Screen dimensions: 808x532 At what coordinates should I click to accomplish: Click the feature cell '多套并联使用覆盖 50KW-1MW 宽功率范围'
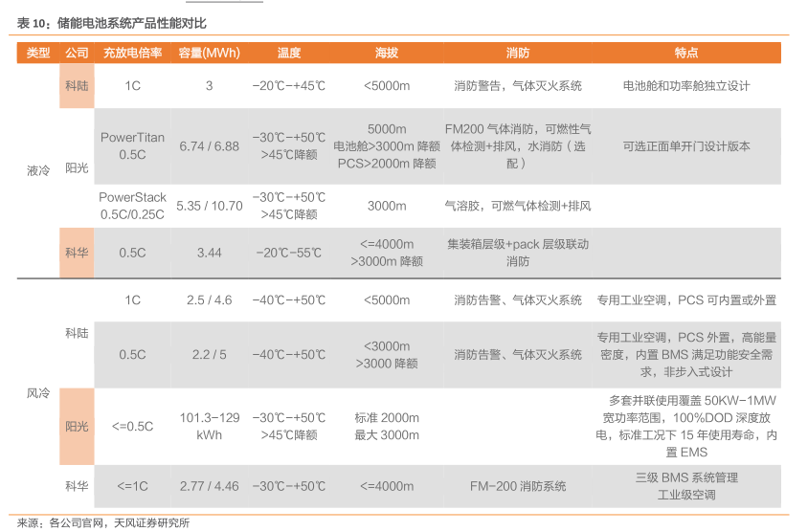pos(685,427)
